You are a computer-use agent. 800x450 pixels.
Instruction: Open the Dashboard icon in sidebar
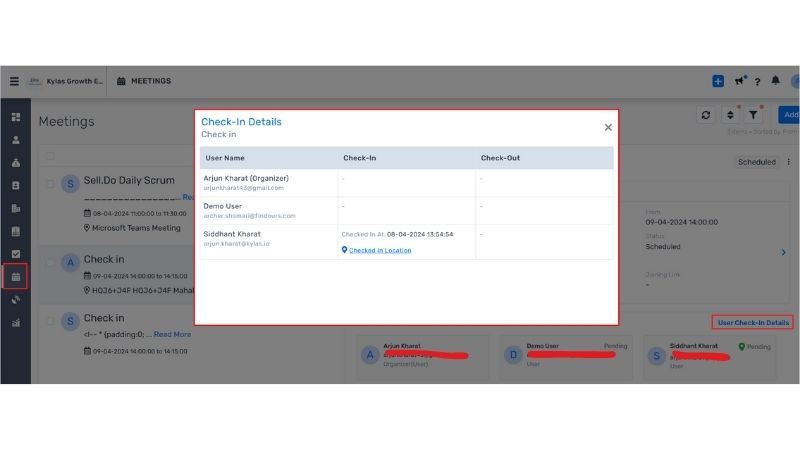[16, 117]
